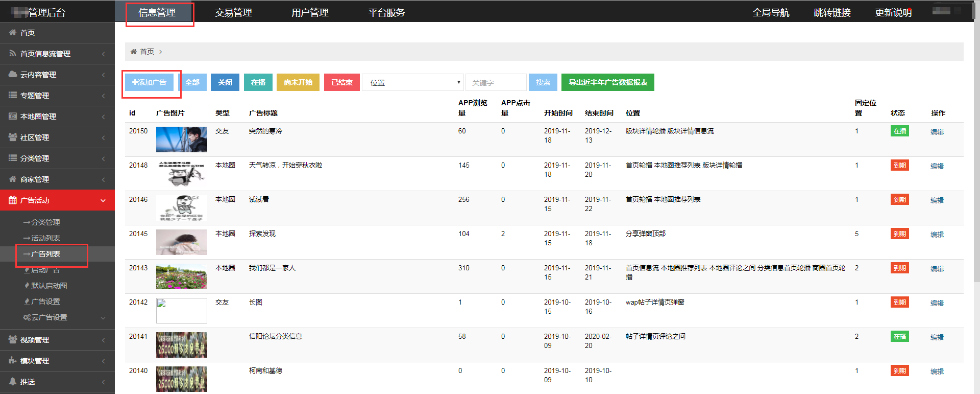980x394 pixels.
Task: Open thumbnail of ad 20145
Action: pos(182,242)
